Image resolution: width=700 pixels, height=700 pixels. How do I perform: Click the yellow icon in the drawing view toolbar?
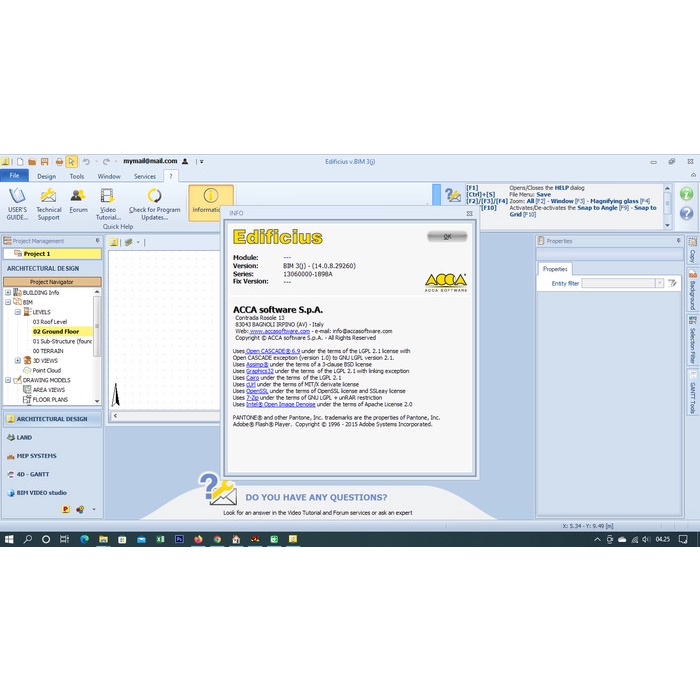coord(114,242)
